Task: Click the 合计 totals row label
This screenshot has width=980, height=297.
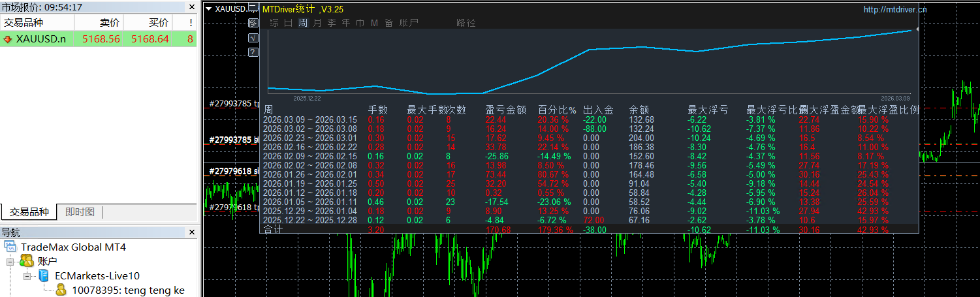Action: coord(273,229)
